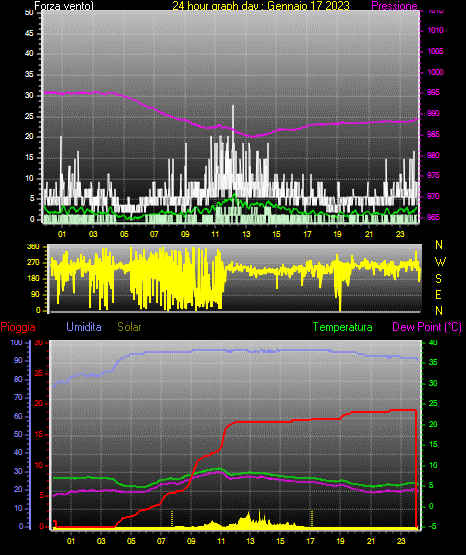Click the green '40' temperature axis value
The width and height of the screenshot is (466, 555).
(433, 342)
